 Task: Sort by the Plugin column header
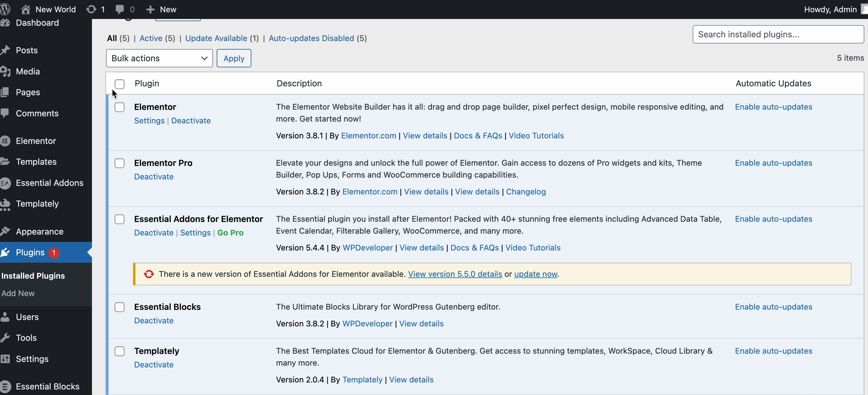pos(147,84)
